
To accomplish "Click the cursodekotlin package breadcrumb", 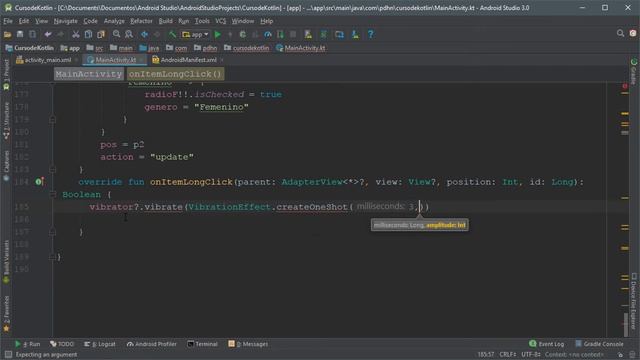I will pos(247,48).
